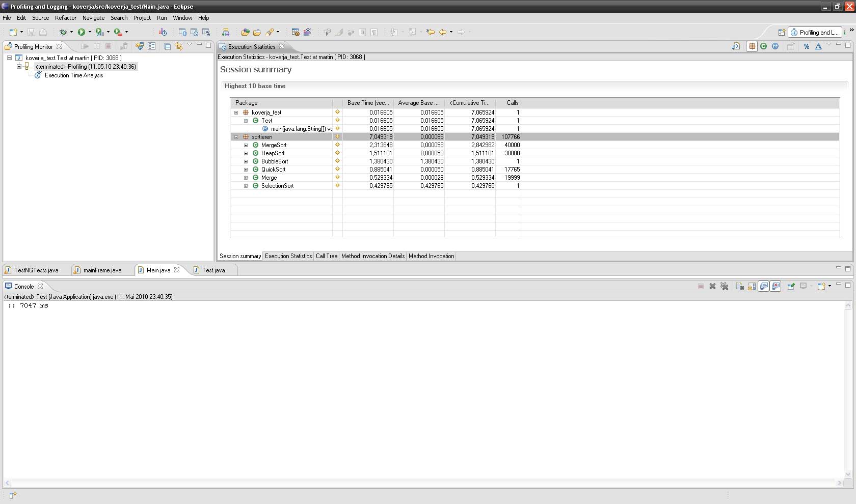Sort by Base Time column header
Image resolution: width=856 pixels, height=504 pixels.
[x=368, y=103]
